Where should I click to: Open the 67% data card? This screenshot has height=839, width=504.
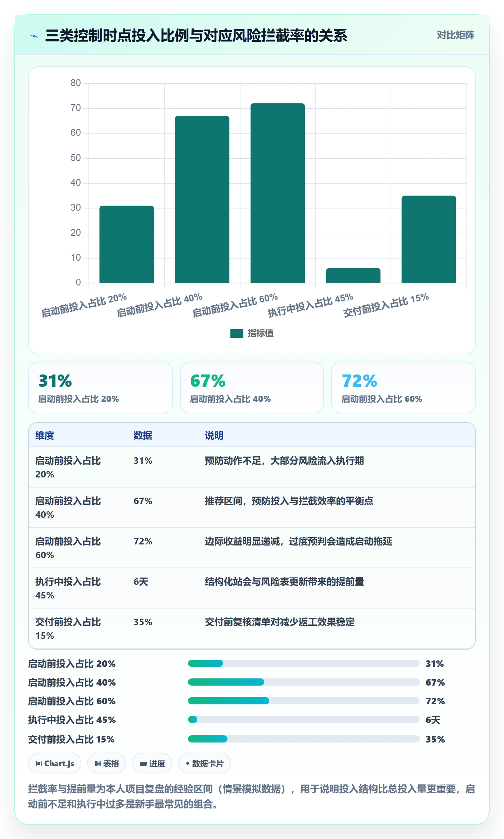pyautogui.click(x=252, y=387)
